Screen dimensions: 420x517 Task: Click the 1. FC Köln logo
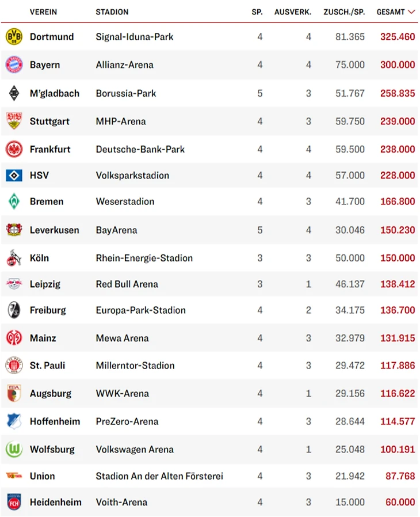click(13, 258)
